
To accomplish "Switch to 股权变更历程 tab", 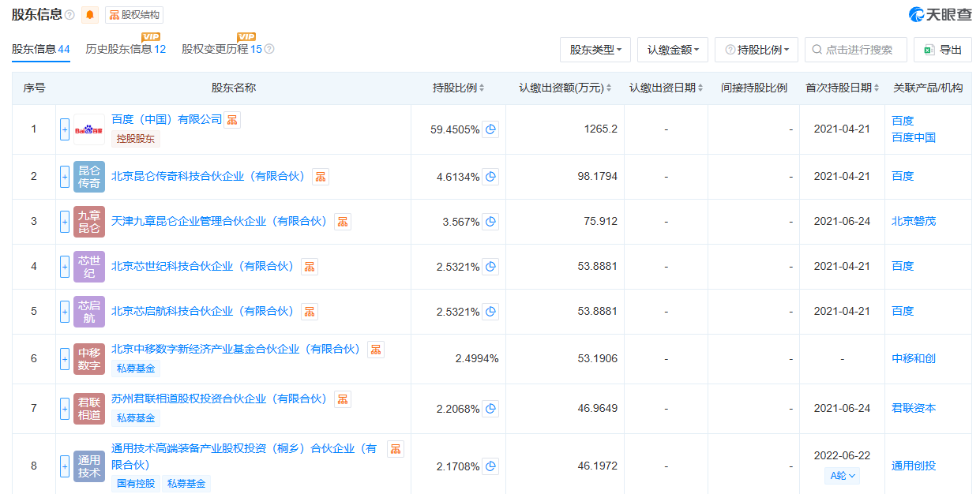I will point(221,49).
